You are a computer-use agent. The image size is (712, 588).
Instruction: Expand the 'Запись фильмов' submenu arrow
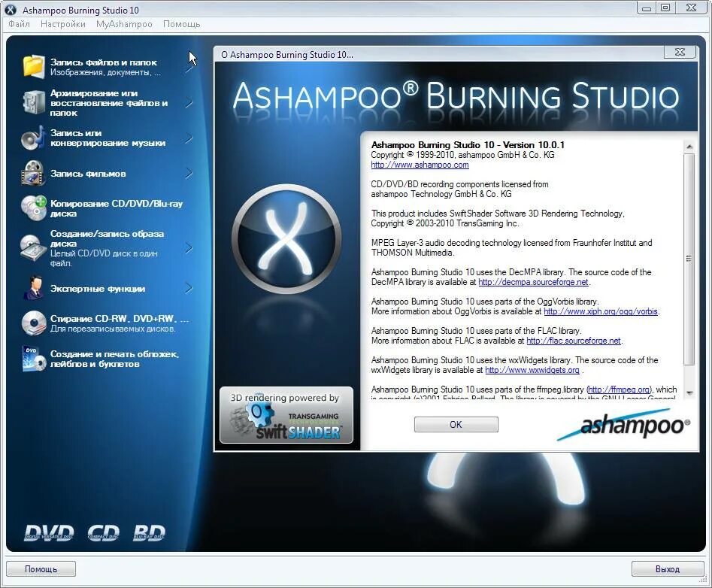coord(189,174)
